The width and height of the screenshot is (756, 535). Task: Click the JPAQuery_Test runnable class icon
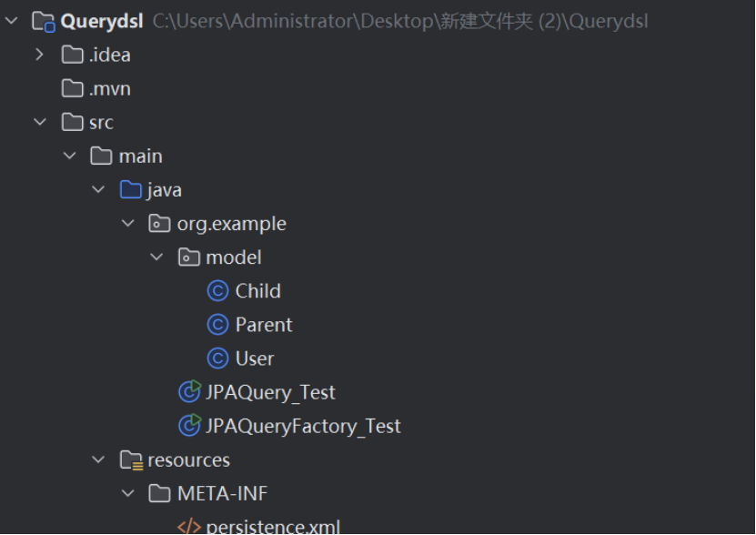click(x=189, y=392)
